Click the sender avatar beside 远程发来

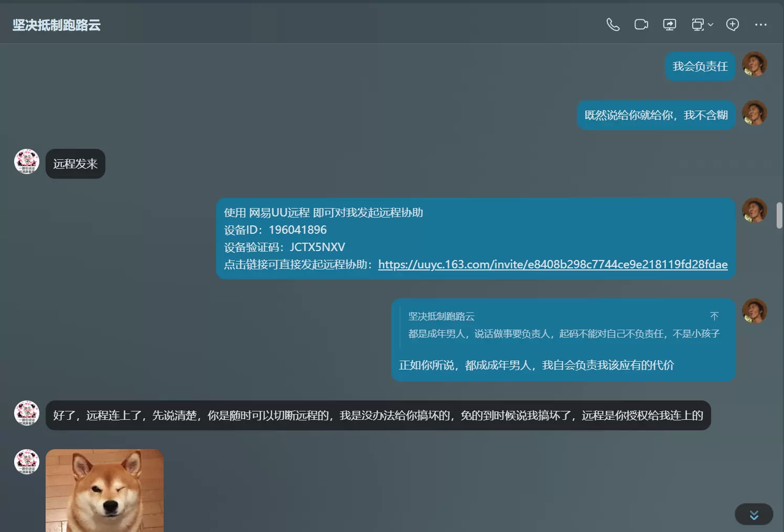coord(27,161)
